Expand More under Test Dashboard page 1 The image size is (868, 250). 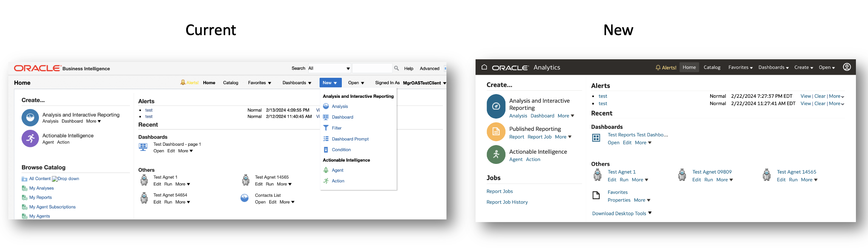tap(185, 151)
